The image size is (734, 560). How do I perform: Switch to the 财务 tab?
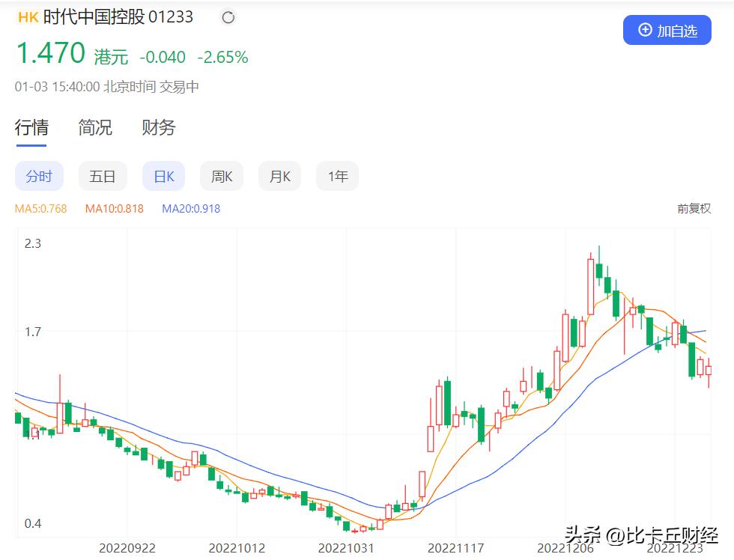point(157,127)
